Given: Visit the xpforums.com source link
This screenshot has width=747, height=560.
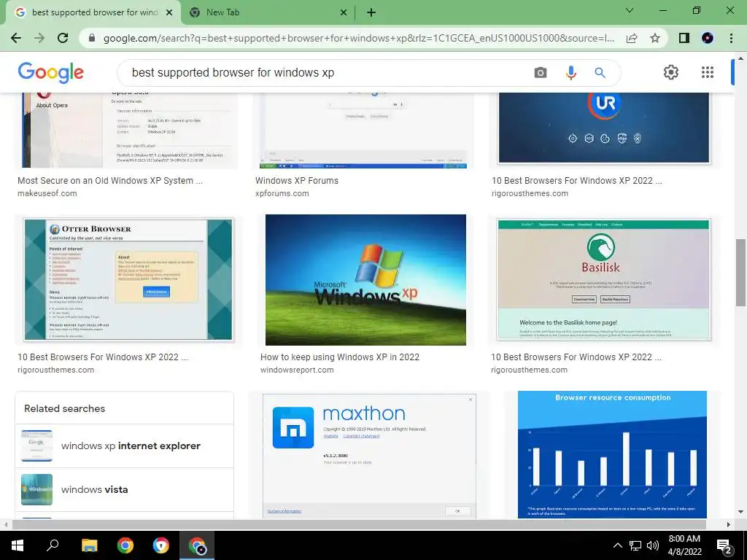Looking at the screenshot, I should click(282, 193).
